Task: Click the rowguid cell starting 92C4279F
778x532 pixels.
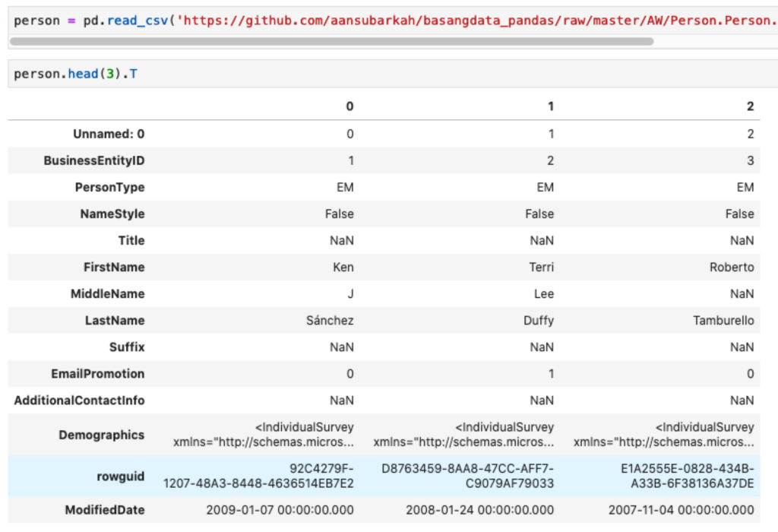Action: pos(258,477)
